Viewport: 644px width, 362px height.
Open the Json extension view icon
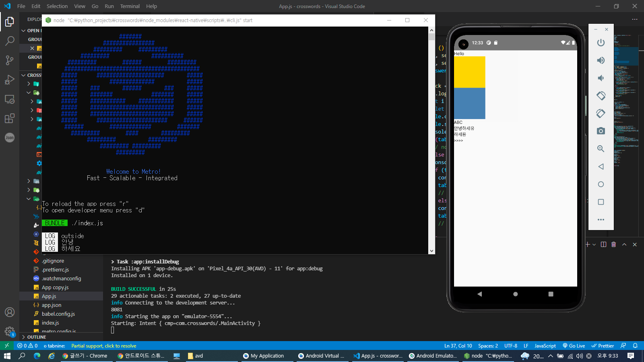[10, 138]
